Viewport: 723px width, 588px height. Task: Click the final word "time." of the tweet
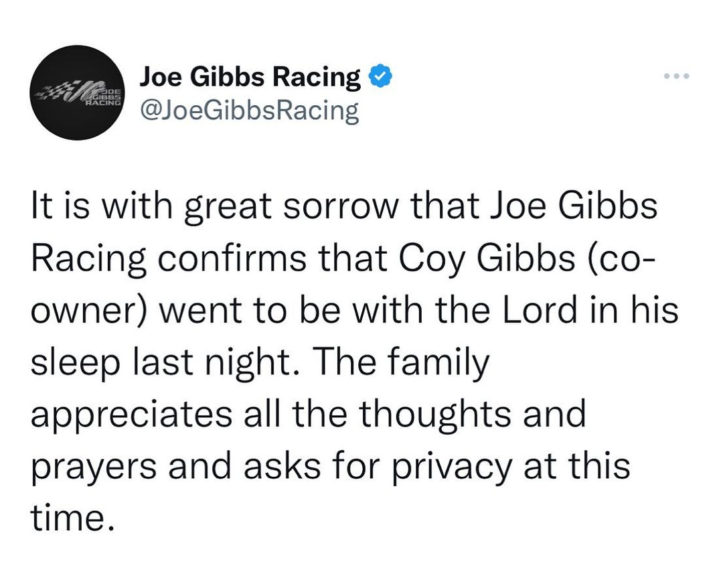click(68, 516)
